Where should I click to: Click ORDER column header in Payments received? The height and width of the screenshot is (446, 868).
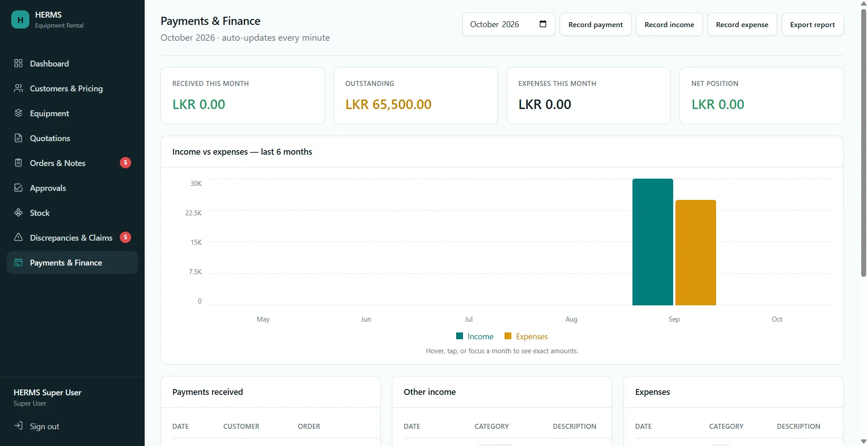(x=309, y=426)
